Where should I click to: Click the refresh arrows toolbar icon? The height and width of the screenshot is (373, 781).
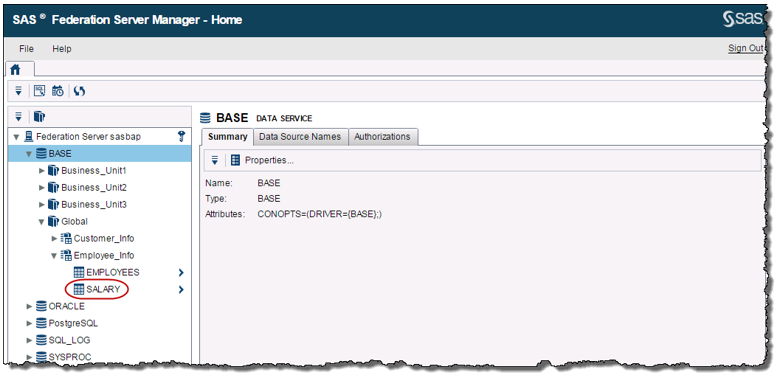point(79,91)
